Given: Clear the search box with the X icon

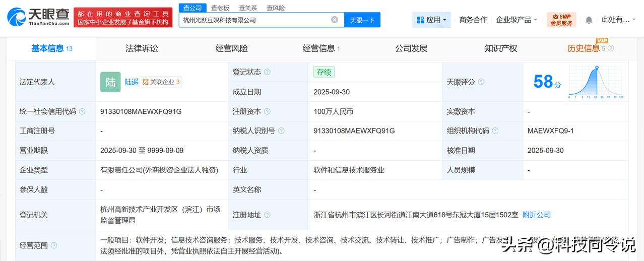Looking at the screenshot, I should coord(335,20).
